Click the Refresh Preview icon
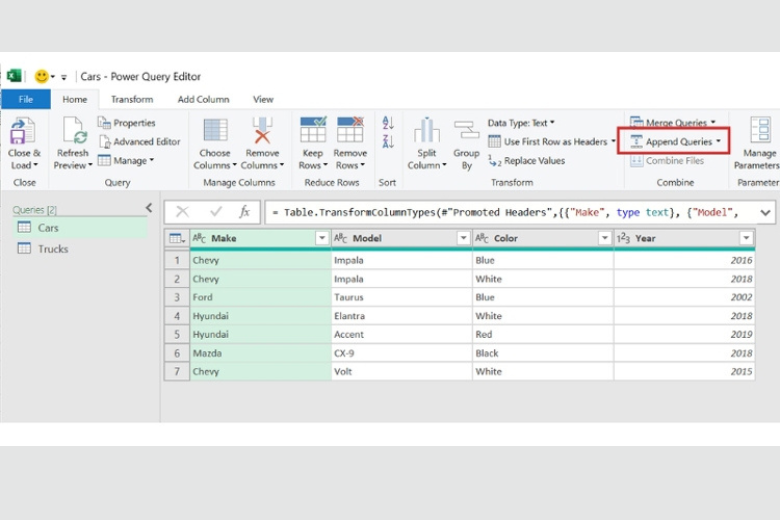The height and width of the screenshot is (520, 780). click(x=73, y=131)
